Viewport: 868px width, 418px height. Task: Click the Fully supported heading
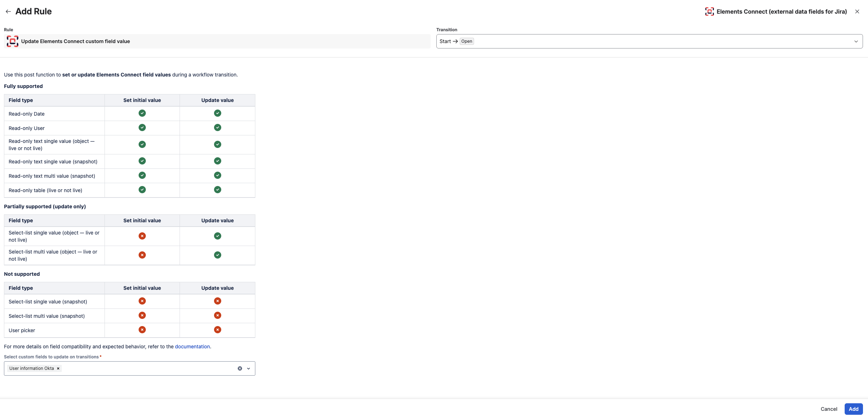coord(23,86)
